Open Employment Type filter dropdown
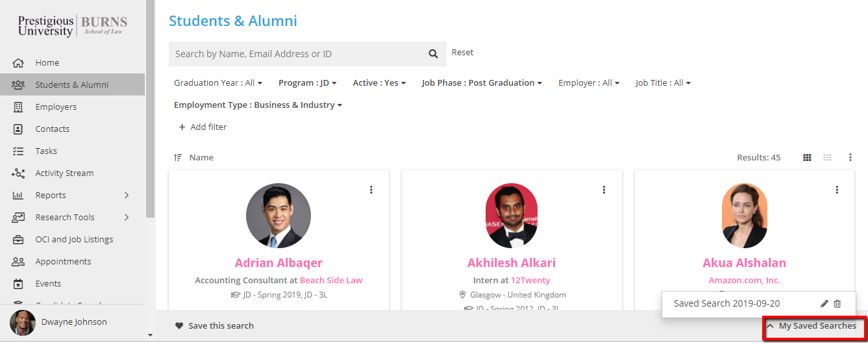 [258, 105]
